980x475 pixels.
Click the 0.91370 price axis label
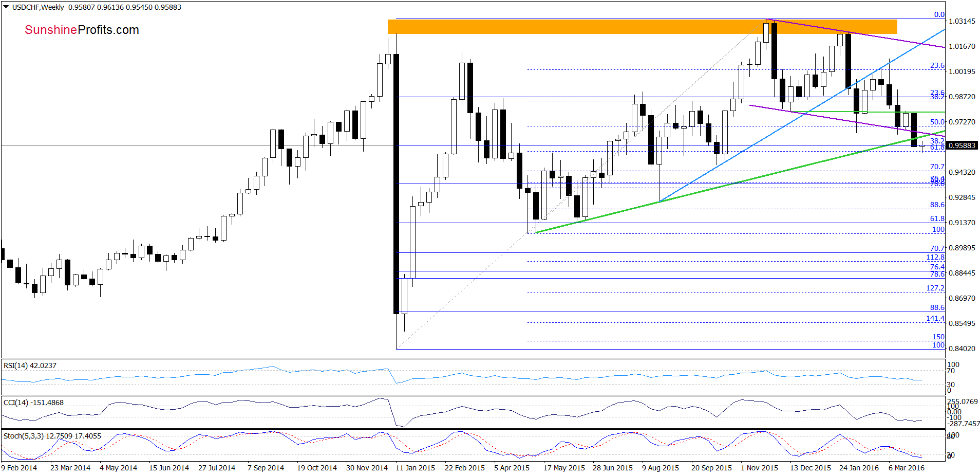point(962,223)
